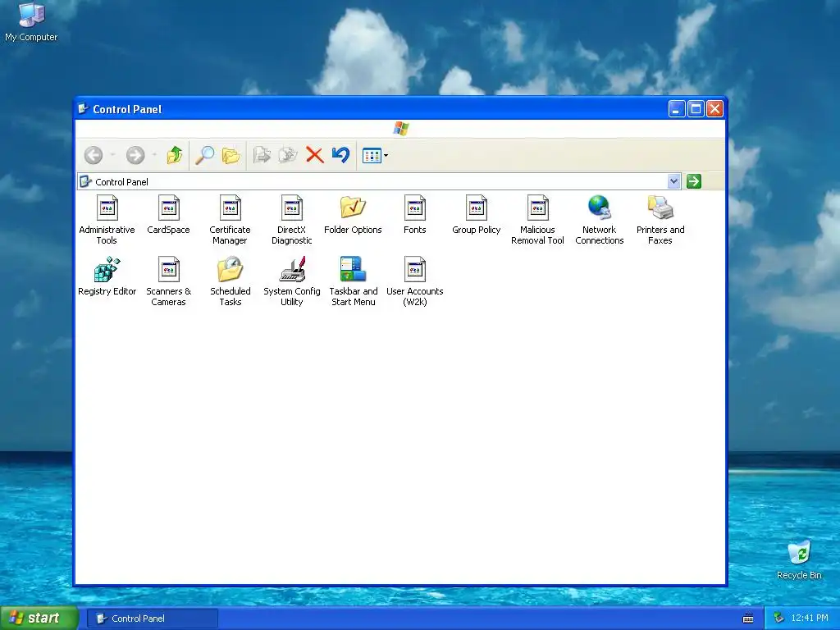Select My Computer desktop icon

coord(31,22)
